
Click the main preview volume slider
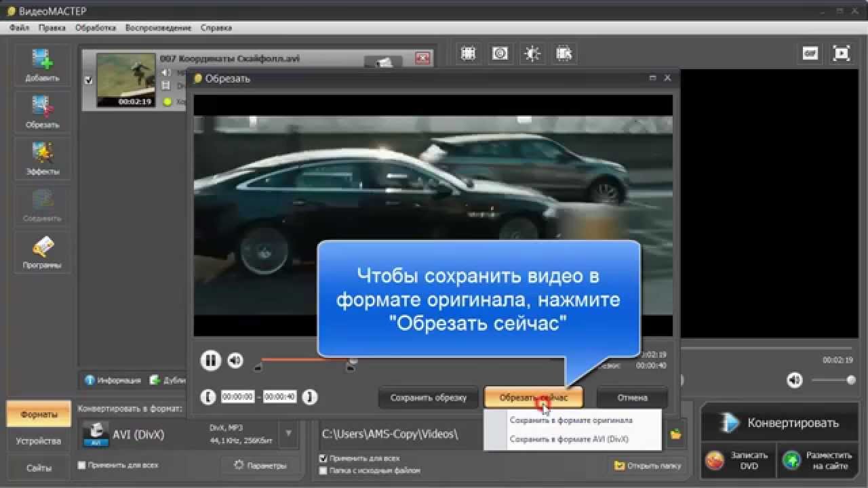[x=833, y=380]
